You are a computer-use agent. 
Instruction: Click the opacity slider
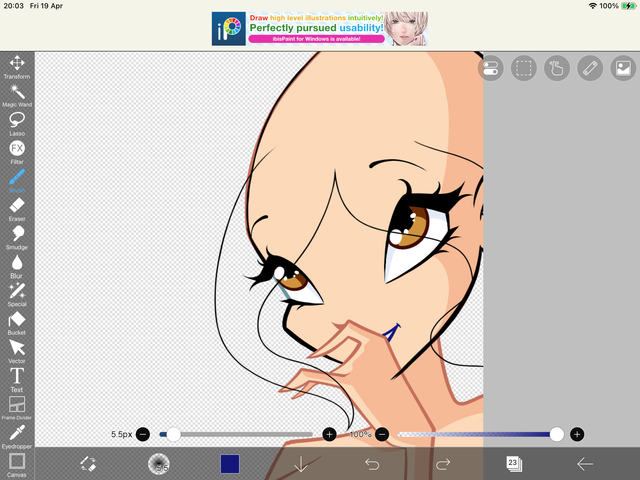480,434
